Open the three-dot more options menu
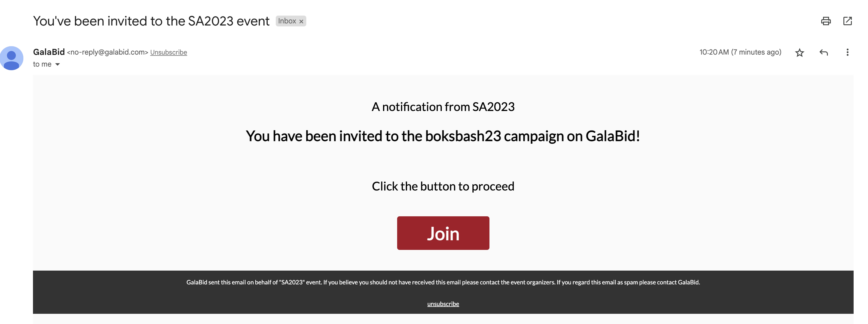Image resolution: width=868 pixels, height=324 pixels. (847, 52)
